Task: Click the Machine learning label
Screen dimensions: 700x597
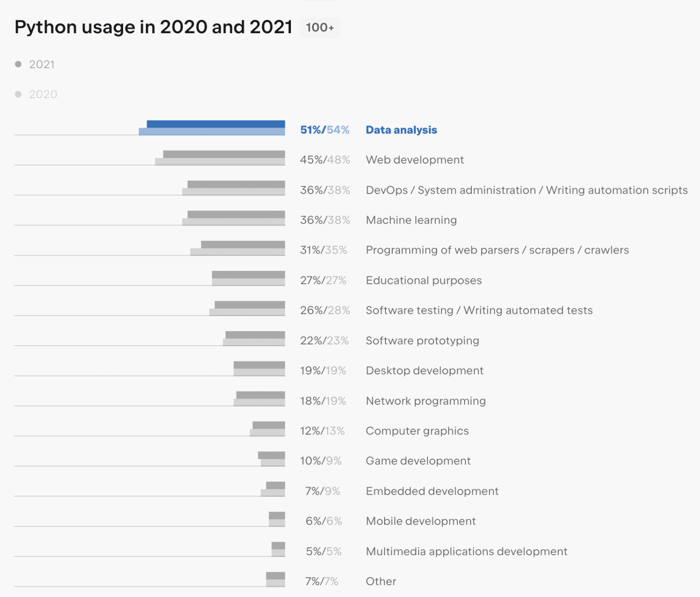Action: pos(411,220)
